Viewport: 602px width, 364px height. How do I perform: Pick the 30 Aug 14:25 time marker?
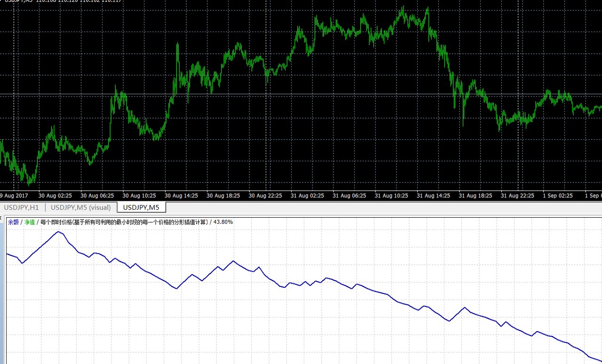point(181,196)
